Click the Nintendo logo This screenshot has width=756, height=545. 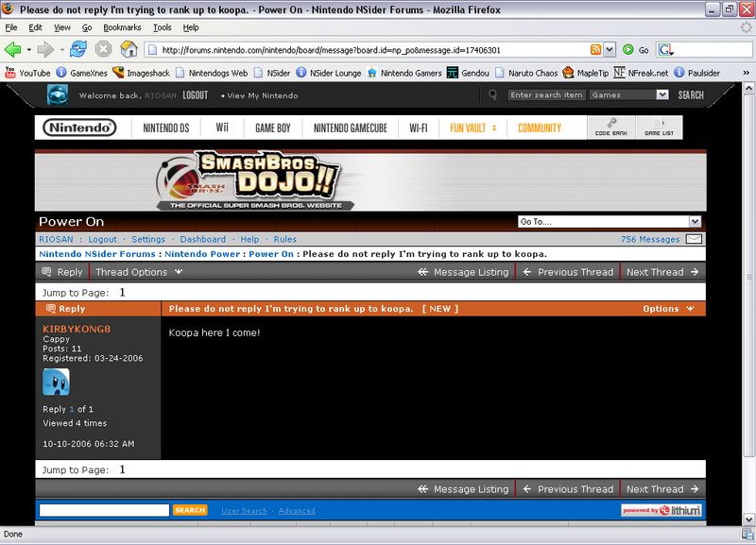[79, 128]
